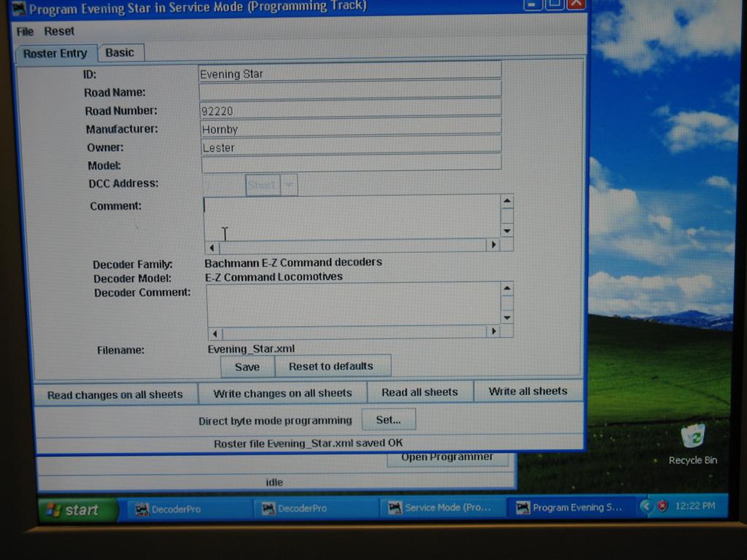Open the Recycle Bin desktop icon
The height and width of the screenshot is (560, 747).
click(693, 444)
